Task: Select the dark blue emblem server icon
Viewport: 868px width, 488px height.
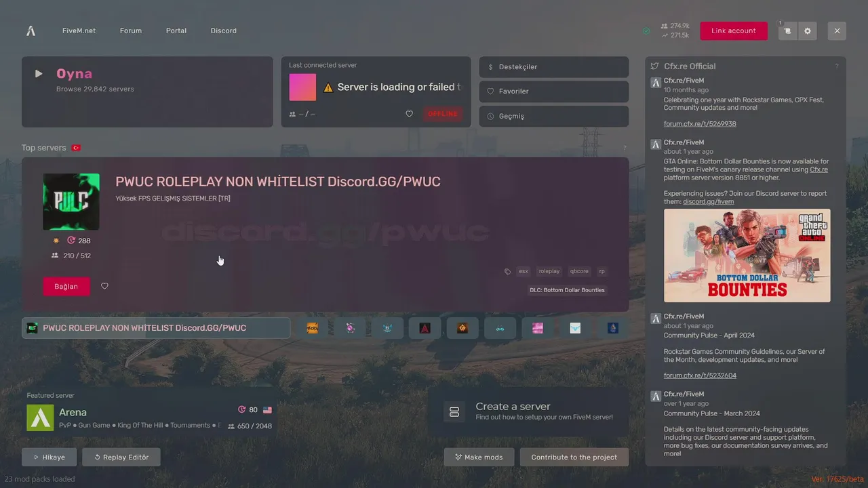Action: pos(613,328)
